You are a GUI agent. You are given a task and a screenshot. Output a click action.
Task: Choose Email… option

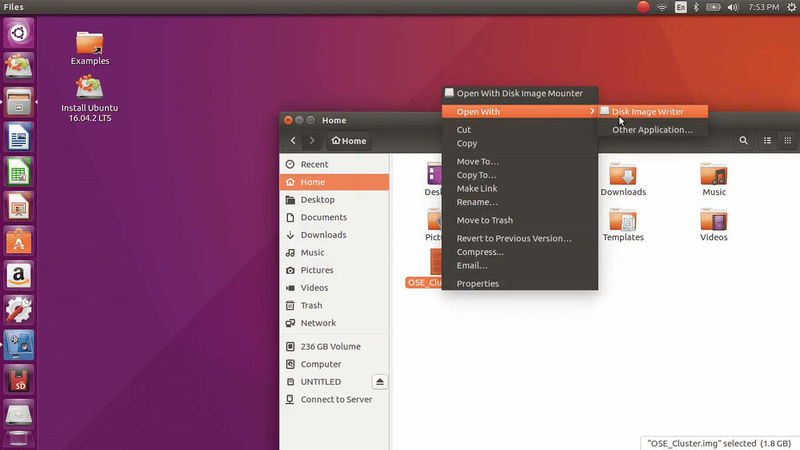tap(519, 265)
